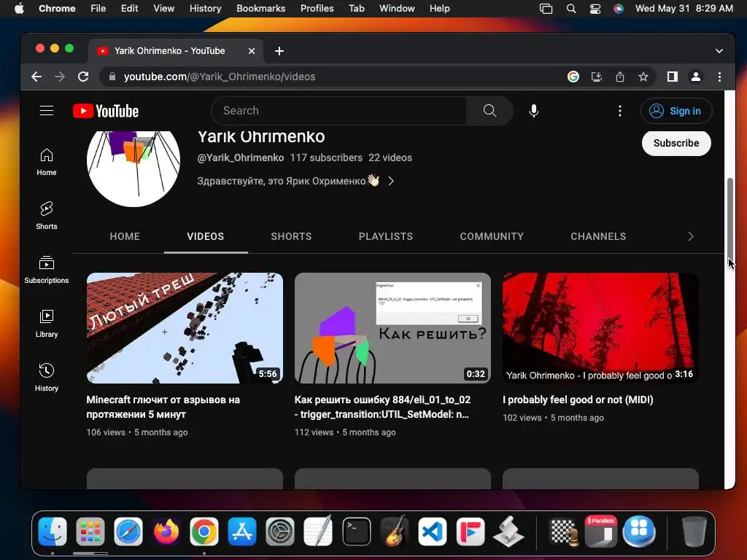Open the Profiles menu in menu bar
The image size is (747, 560).
tap(317, 9)
